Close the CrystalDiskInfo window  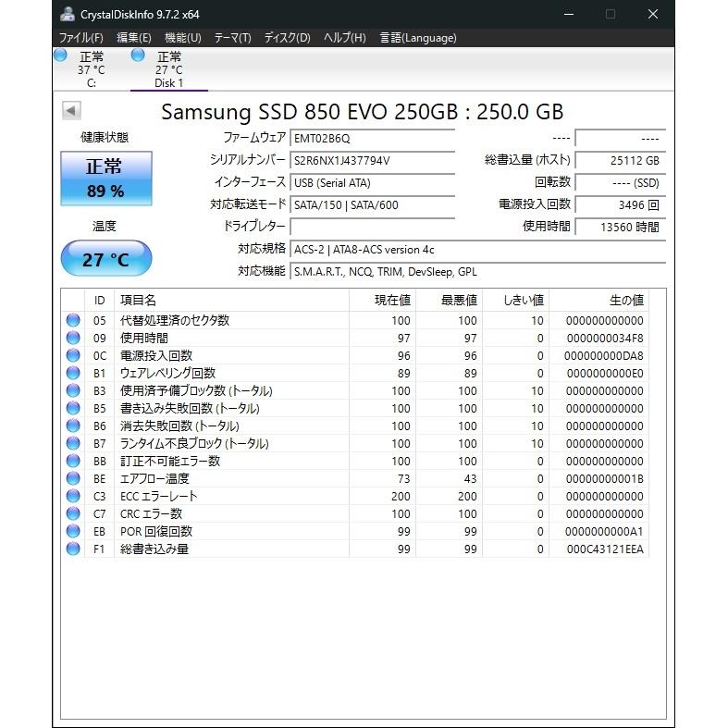[653, 15]
